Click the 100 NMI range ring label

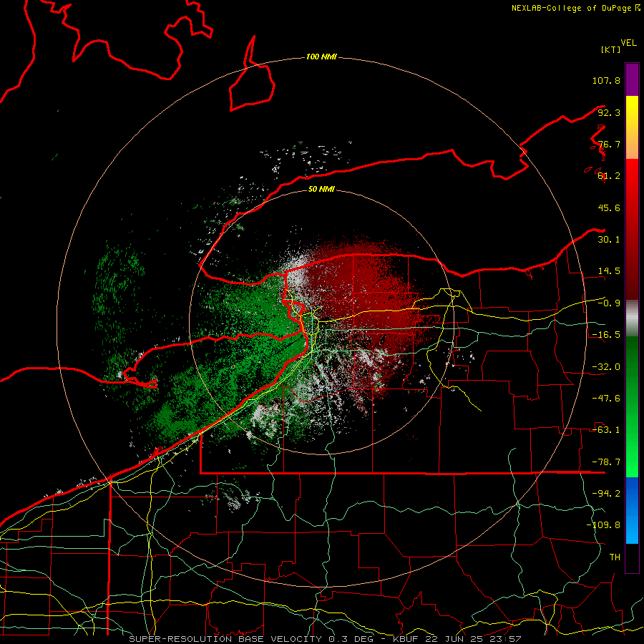tap(321, 57)
